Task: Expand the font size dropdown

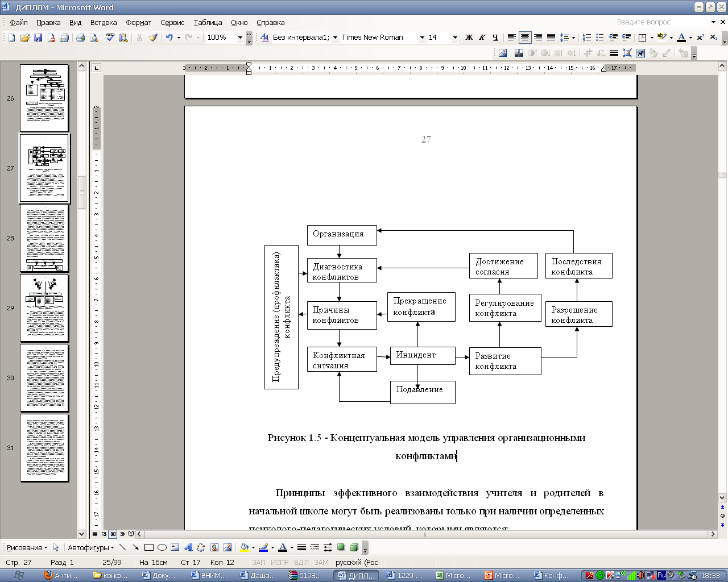Action: tap(454, 38)
